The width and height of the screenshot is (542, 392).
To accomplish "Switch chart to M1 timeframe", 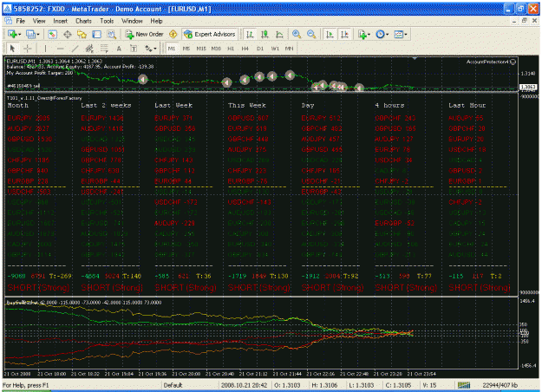I will [172, 49].
